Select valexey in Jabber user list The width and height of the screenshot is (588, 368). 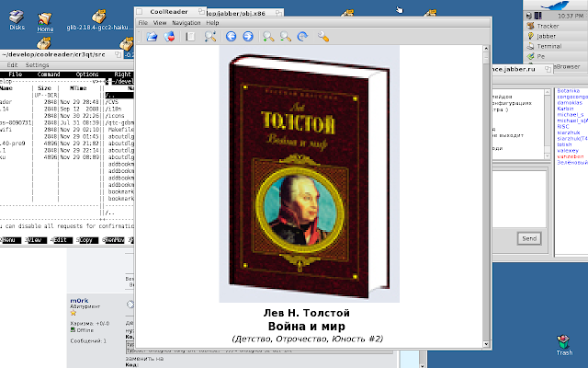568,151
